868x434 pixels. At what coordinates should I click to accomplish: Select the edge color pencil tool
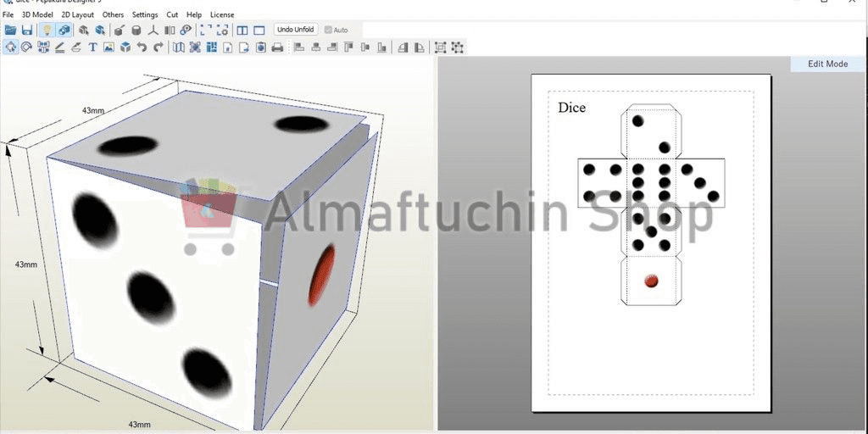(x=60, y=47)
